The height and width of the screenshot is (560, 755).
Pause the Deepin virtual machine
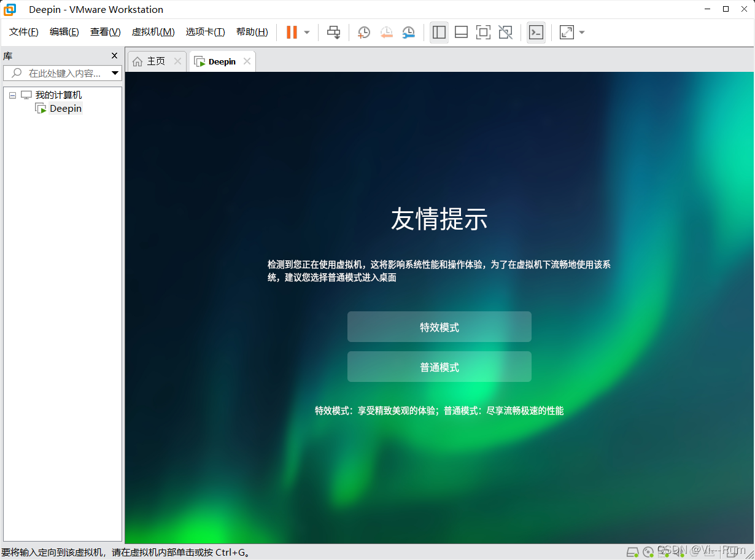click(x=292, y=33)
